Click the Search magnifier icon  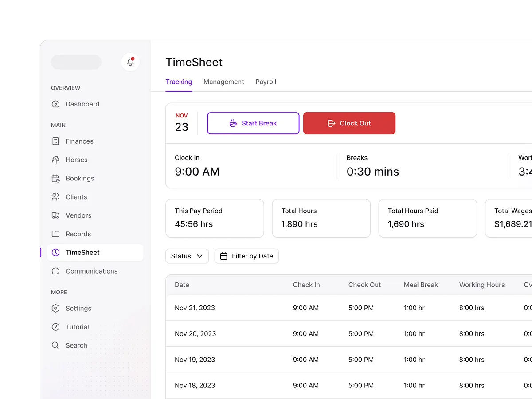pos(55,345)
